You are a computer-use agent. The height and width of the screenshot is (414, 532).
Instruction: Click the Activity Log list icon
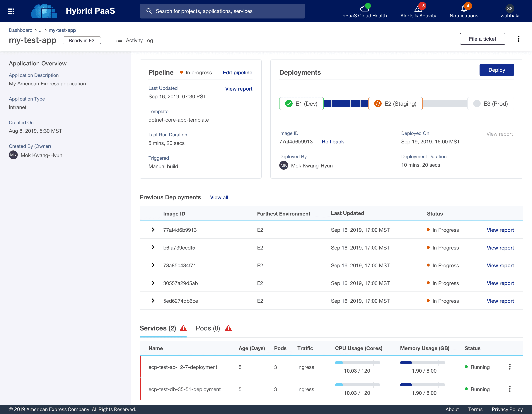tap(119, 40)
